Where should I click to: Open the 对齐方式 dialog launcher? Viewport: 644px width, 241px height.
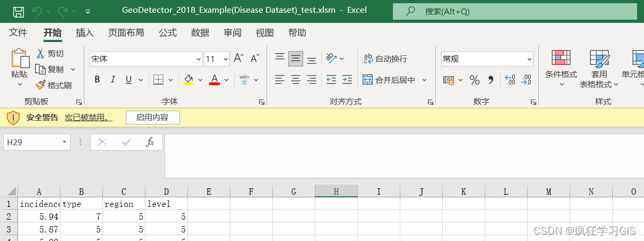click(430, 102)
